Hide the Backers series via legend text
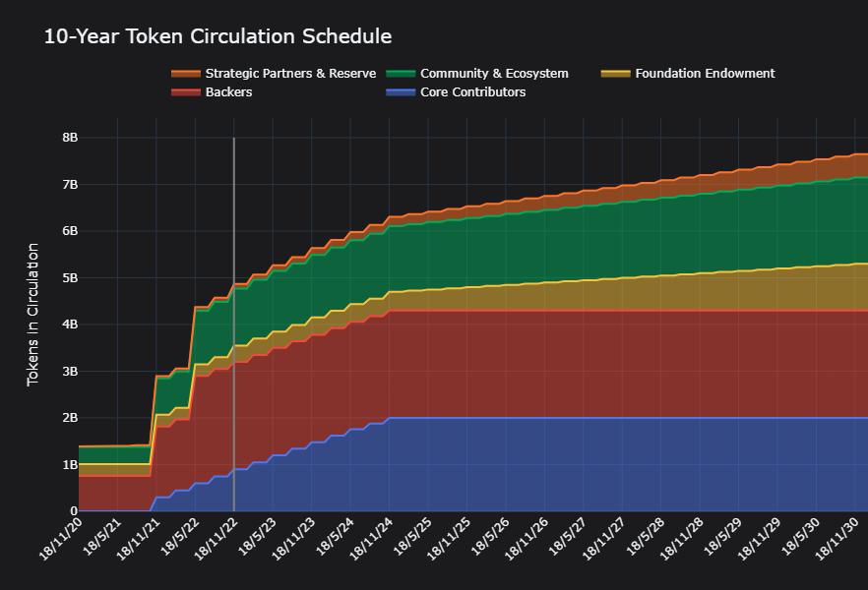The image size is (868, 590). coord(229,92)
